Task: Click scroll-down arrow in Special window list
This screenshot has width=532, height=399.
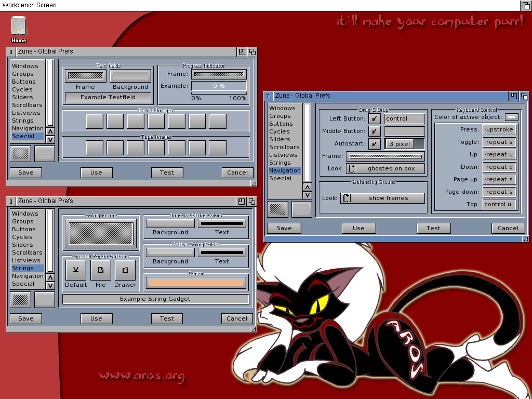Action: coord(50,139)
